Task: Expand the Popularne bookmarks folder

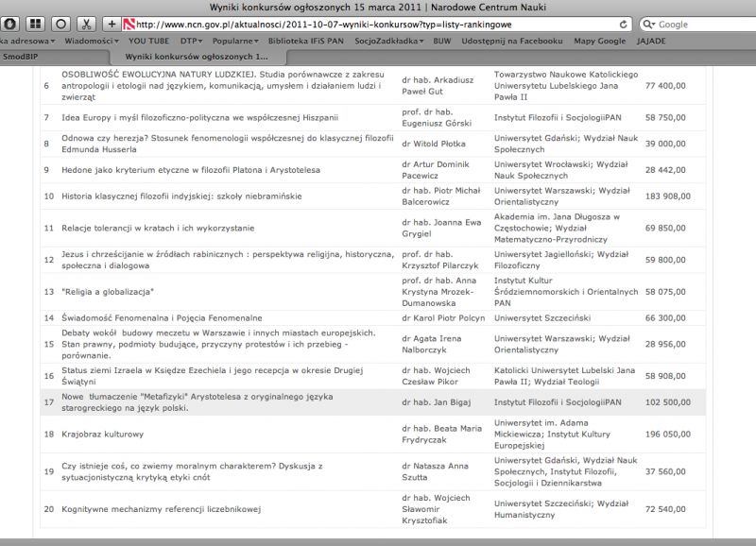Action: click(235, 41)
